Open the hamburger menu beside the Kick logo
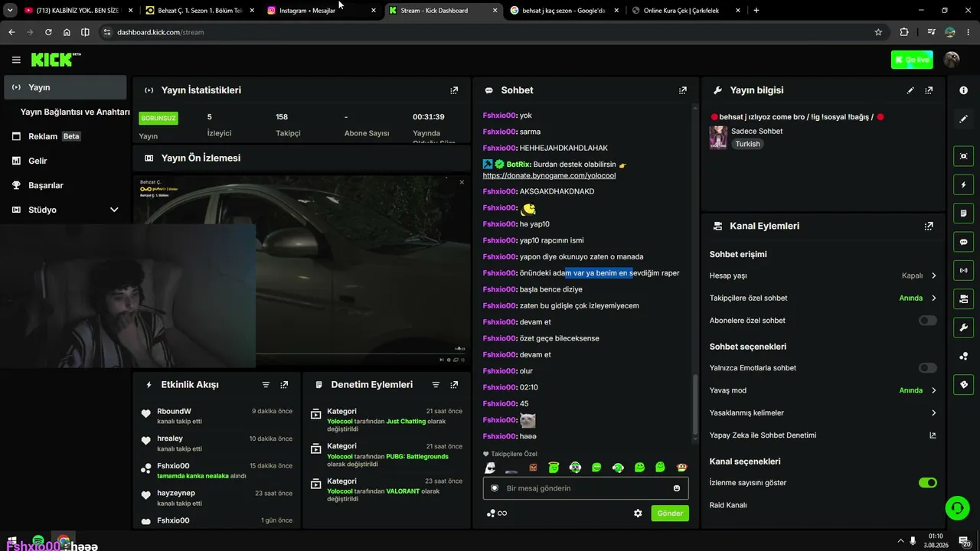Viewport: 980px width, 551px height. [x=16, y=60]
